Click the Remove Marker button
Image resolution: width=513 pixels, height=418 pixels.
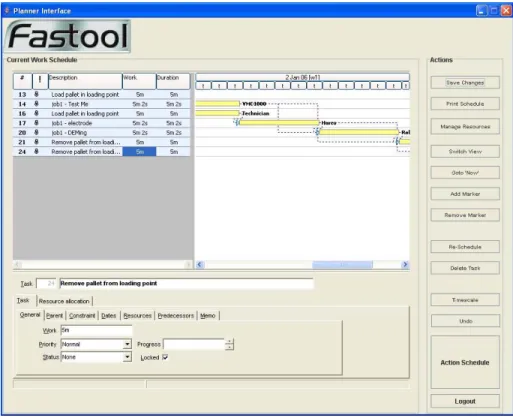[465, 215]
